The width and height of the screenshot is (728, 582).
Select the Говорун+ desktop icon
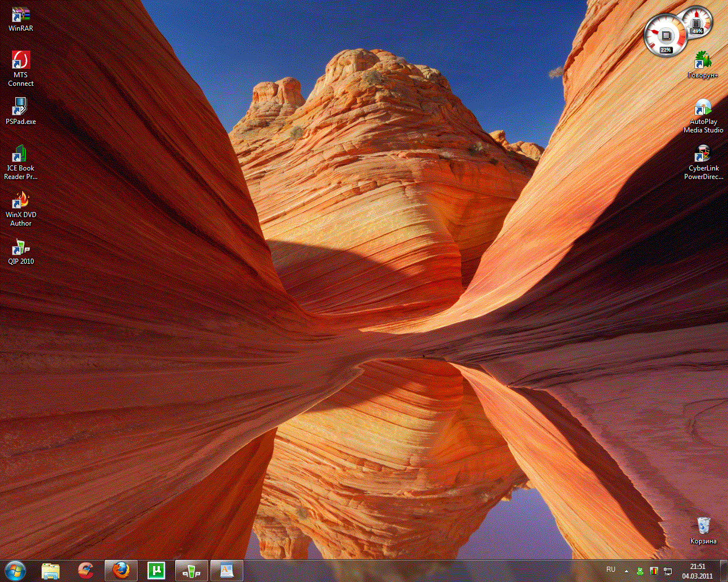coord(703,65)
